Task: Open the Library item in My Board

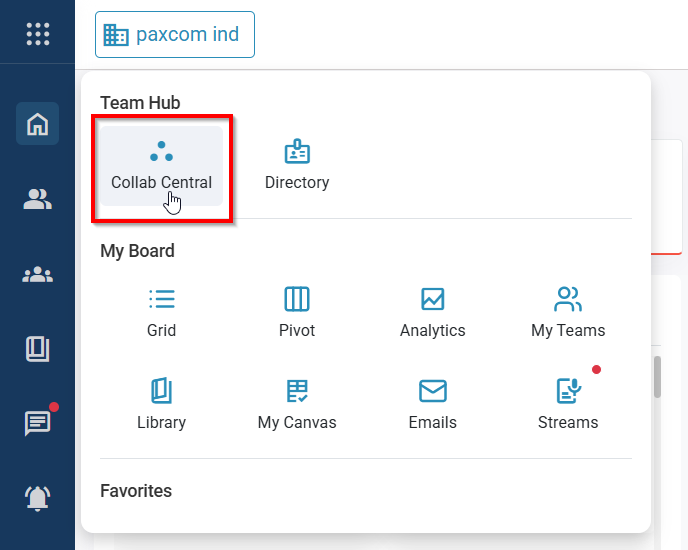Action: click(161, 404)
